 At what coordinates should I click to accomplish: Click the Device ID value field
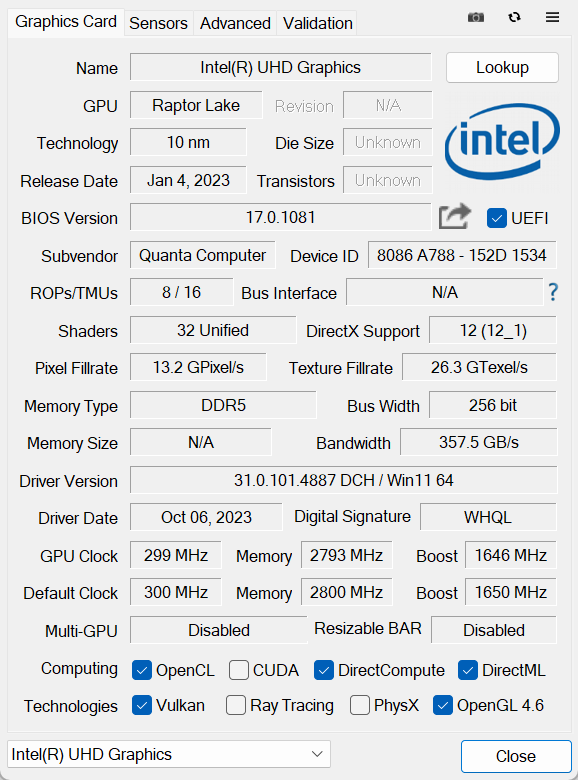(x=462, y=255)
